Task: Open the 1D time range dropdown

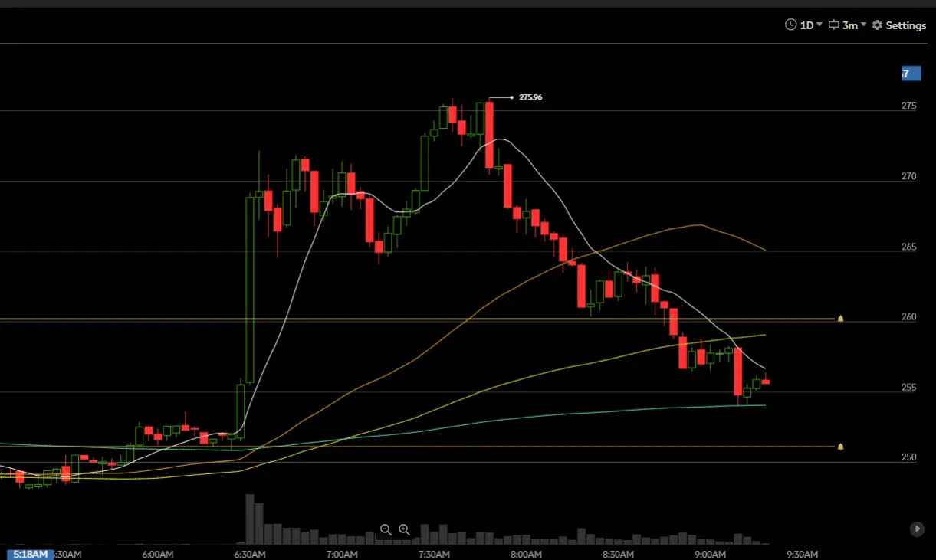Action: pyautogui.click(x=811, y=25)
